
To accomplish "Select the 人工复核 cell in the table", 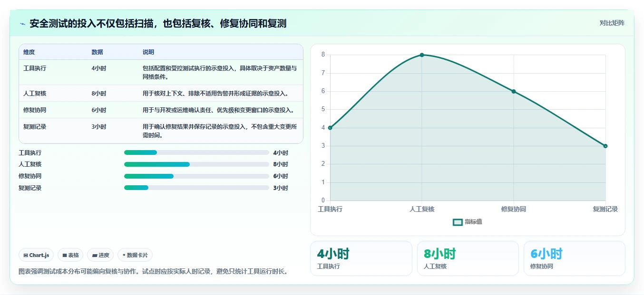I will click(35, 94).
